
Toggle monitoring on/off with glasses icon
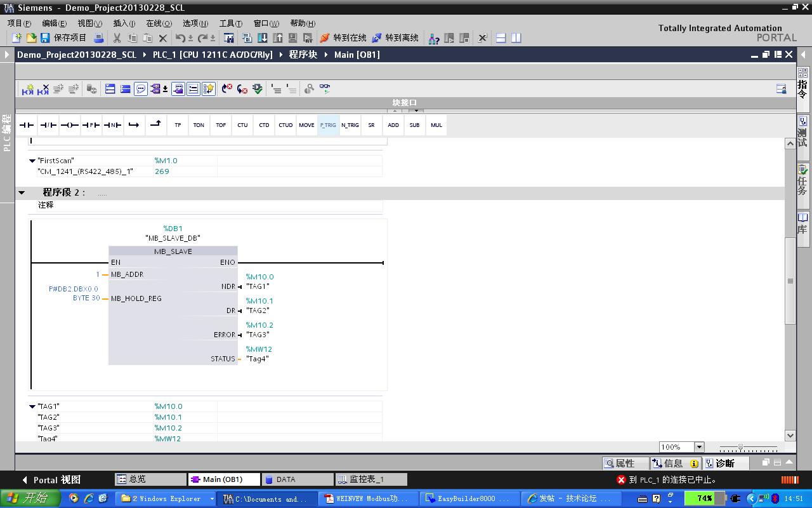(x=325, y=89)
